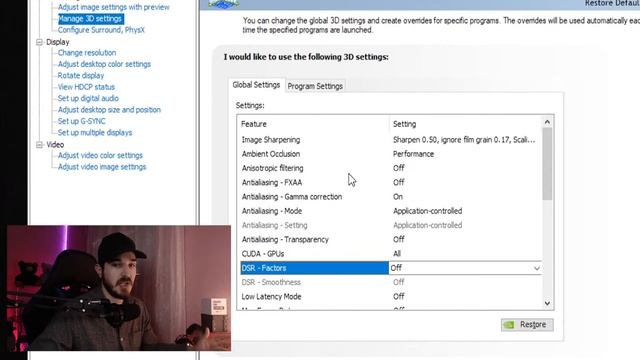Click the settings list scroll up arrow
Image resolution: width=640 pixels, height=360 pixels.
(x=547, y=122)
